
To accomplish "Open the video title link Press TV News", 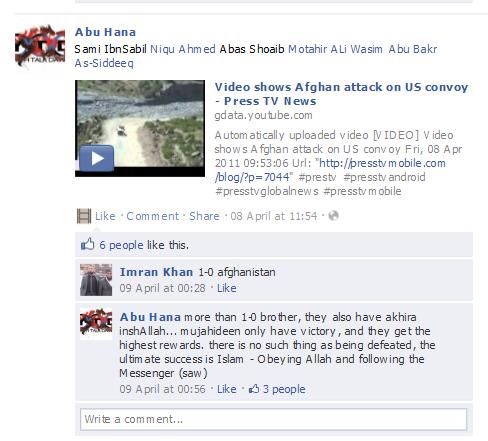I will (x=341, y=94).
